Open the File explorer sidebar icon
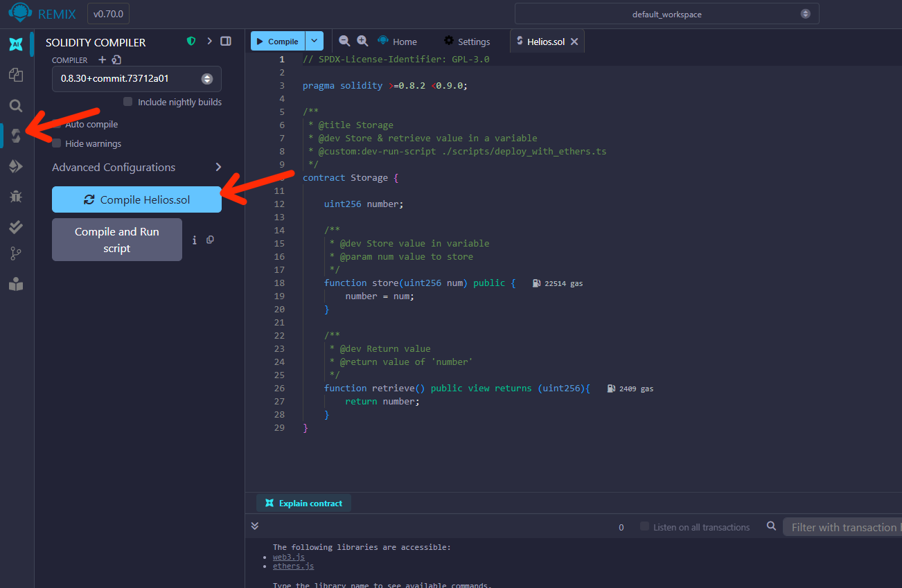The width and height of the screenshot is (902, 588). pyautogui.click(x=15, y=75)
